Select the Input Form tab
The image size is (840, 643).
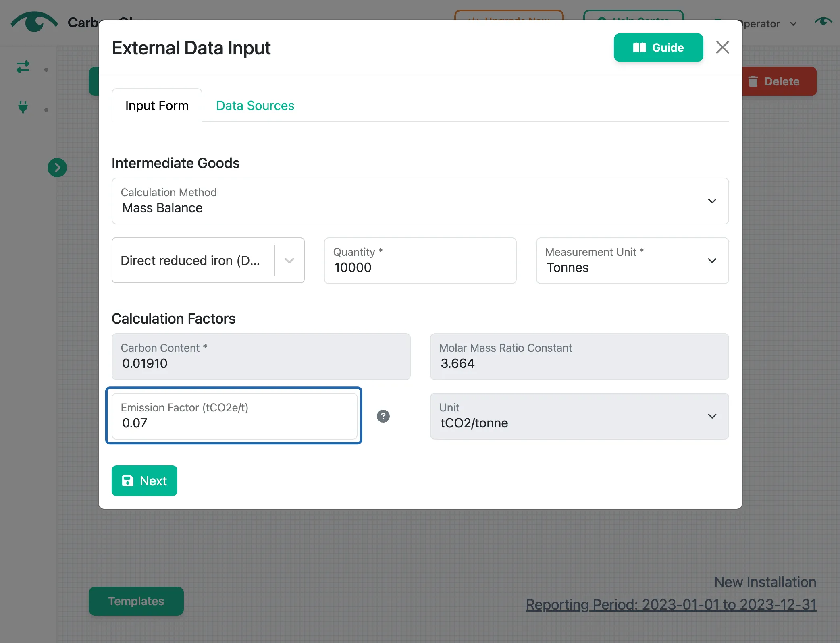point(157,106)
